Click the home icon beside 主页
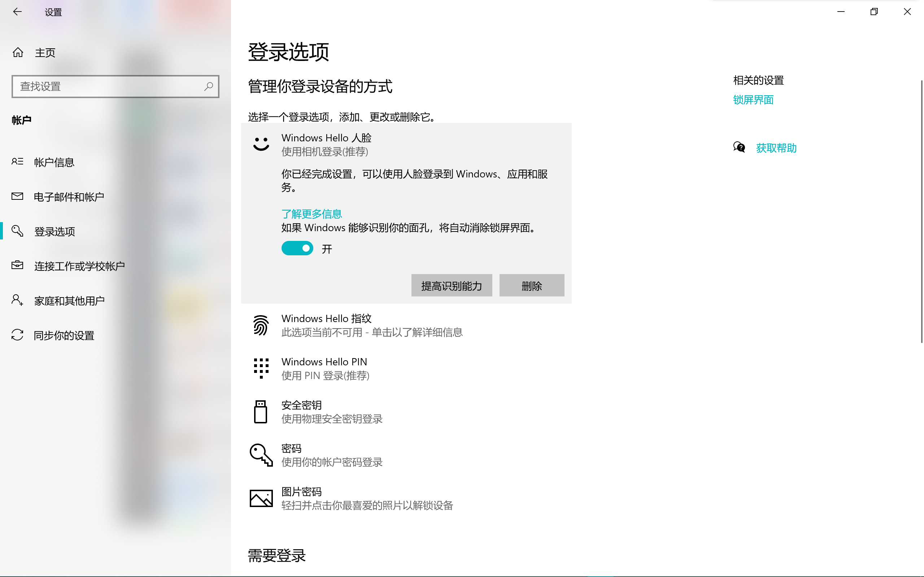 point(18,52)
